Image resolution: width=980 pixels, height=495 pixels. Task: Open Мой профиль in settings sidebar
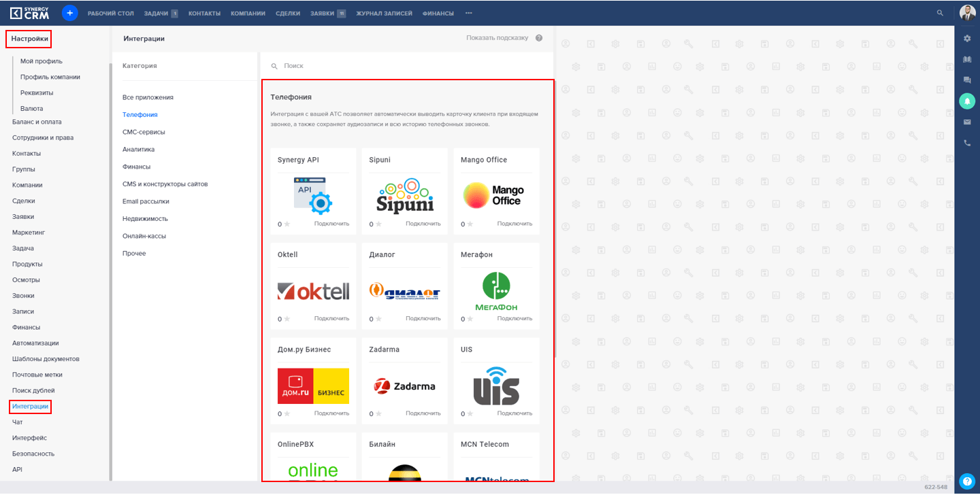click(42, 61)
